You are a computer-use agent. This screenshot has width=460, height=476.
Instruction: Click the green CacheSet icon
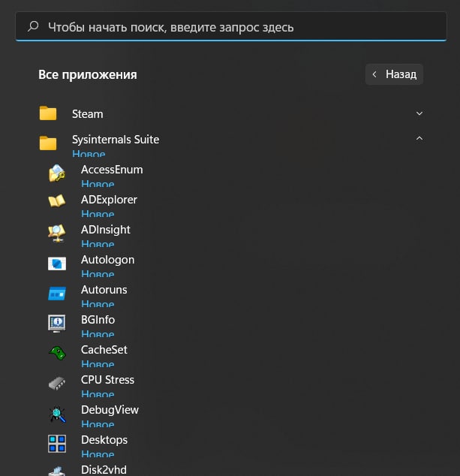point(57,353)
